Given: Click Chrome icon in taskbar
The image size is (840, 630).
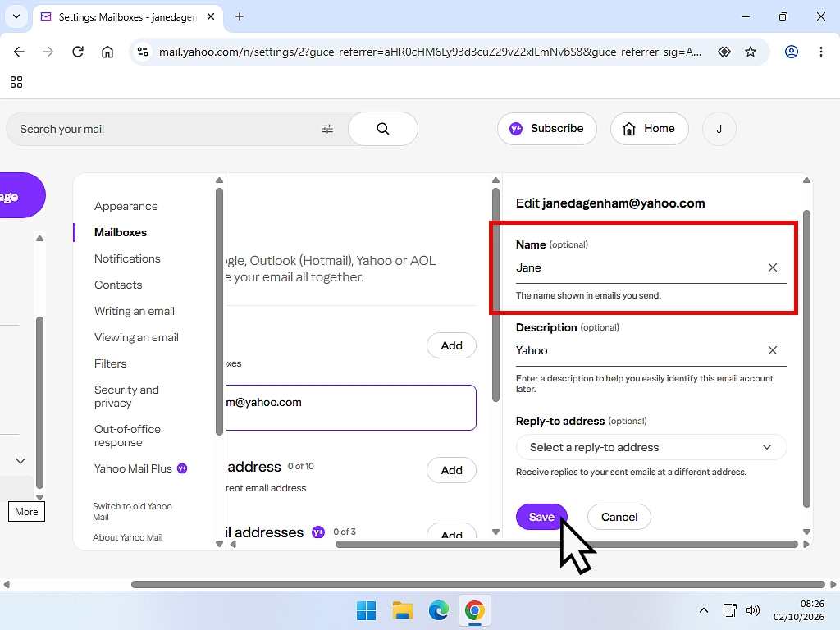Looking at the screenshot, I should 475,610.
